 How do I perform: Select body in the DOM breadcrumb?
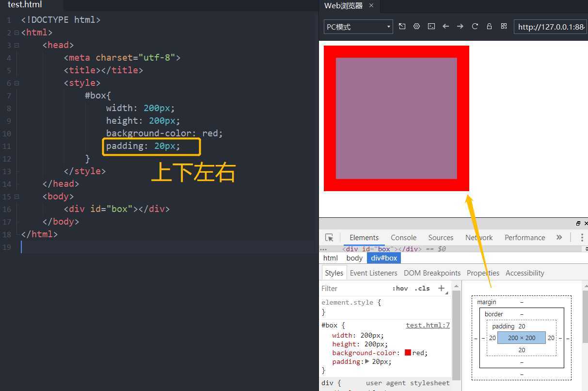[354, 258]
